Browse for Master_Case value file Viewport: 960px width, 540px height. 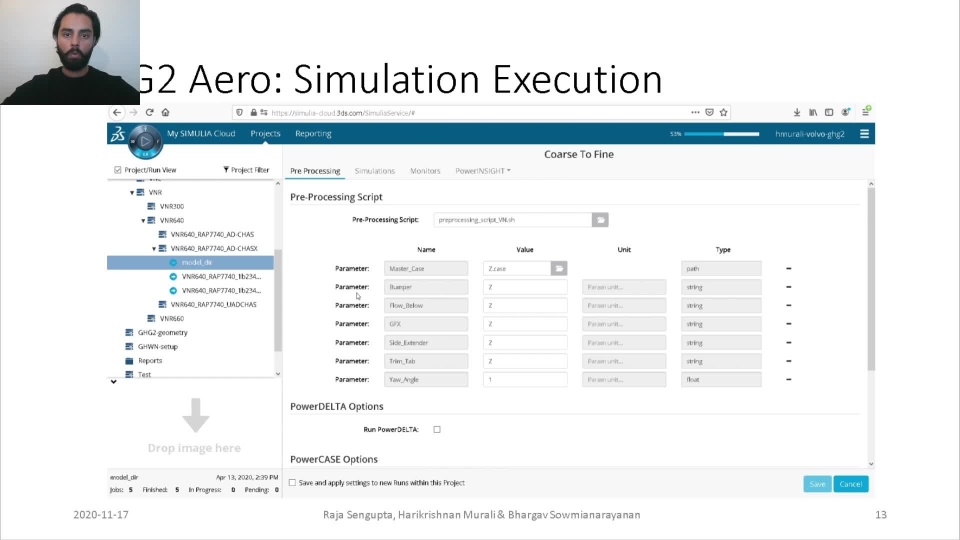tap(559, 269)
